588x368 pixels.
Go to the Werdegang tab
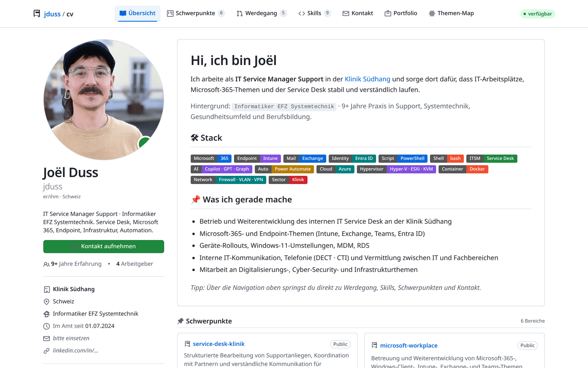pyautogui.click(x=262, y=13)
